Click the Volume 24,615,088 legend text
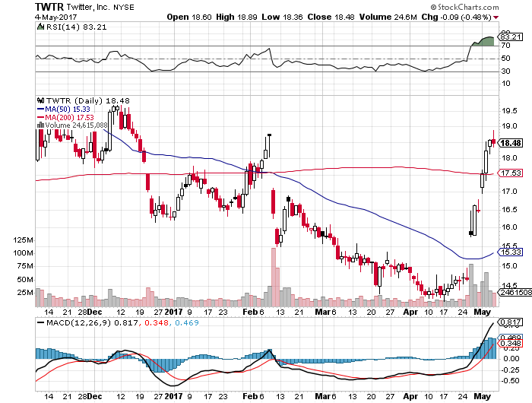The image size is (532, 403). point(76,125)
